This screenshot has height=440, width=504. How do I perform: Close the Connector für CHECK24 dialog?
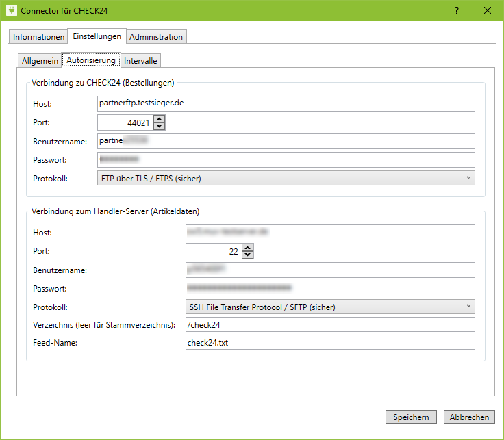tap(488, 11)
